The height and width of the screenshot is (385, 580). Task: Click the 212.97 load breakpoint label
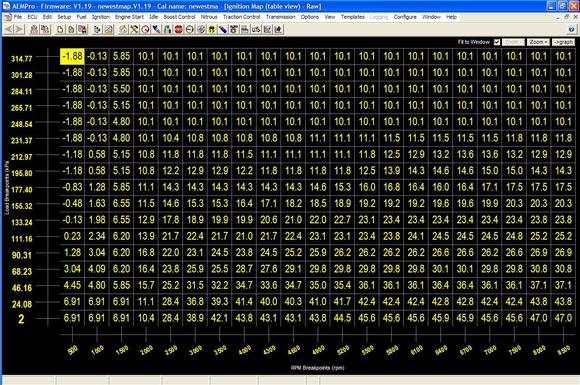click(x=21, y=157)
